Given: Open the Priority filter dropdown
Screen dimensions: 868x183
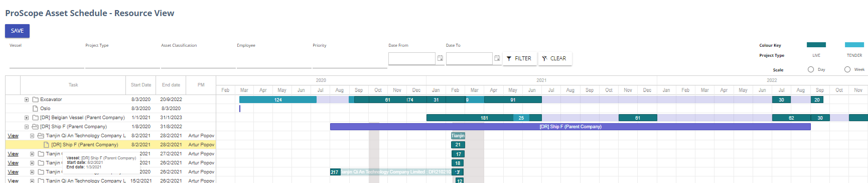Looking at the screenshot, I should [x=350, y=60].
